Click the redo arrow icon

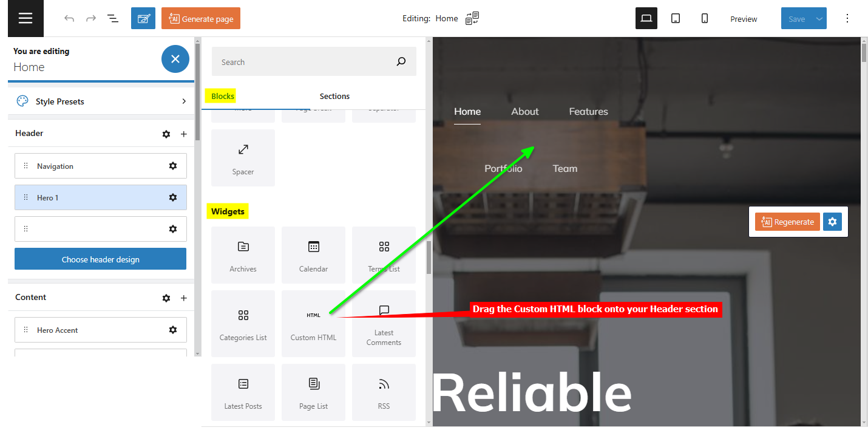(91, 19)
